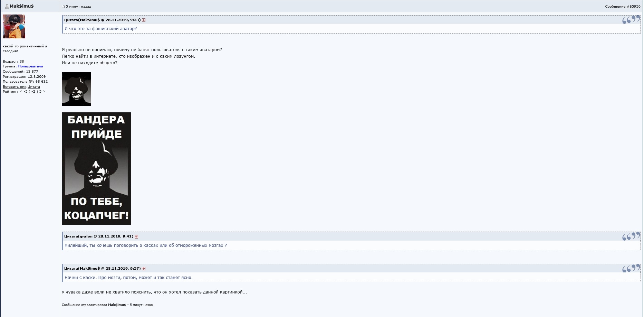Open permalink for message #65950
This screenshot has width=644, height=317.
click(633, 7)
